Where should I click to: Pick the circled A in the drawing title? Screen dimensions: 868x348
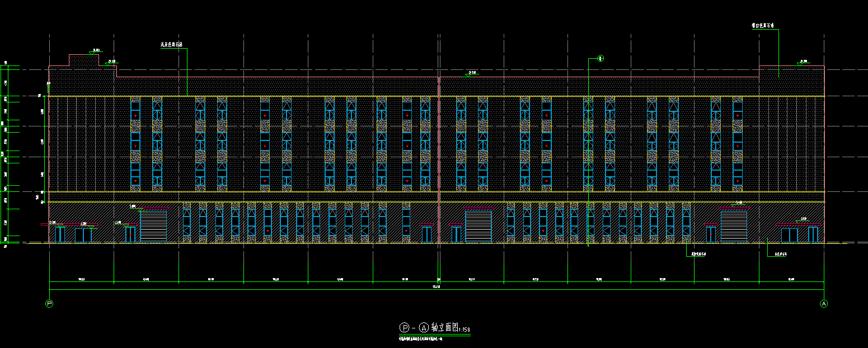(x=423, y=327)
